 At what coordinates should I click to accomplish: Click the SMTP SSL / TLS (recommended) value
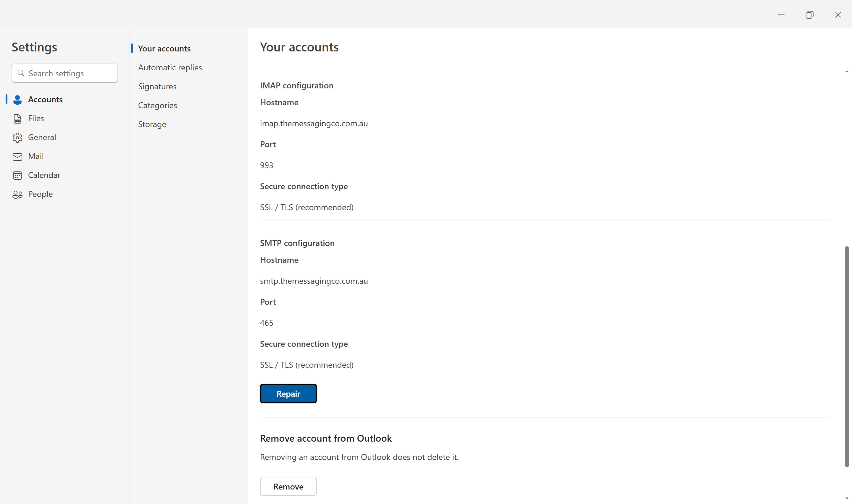[x=306, y=365]
